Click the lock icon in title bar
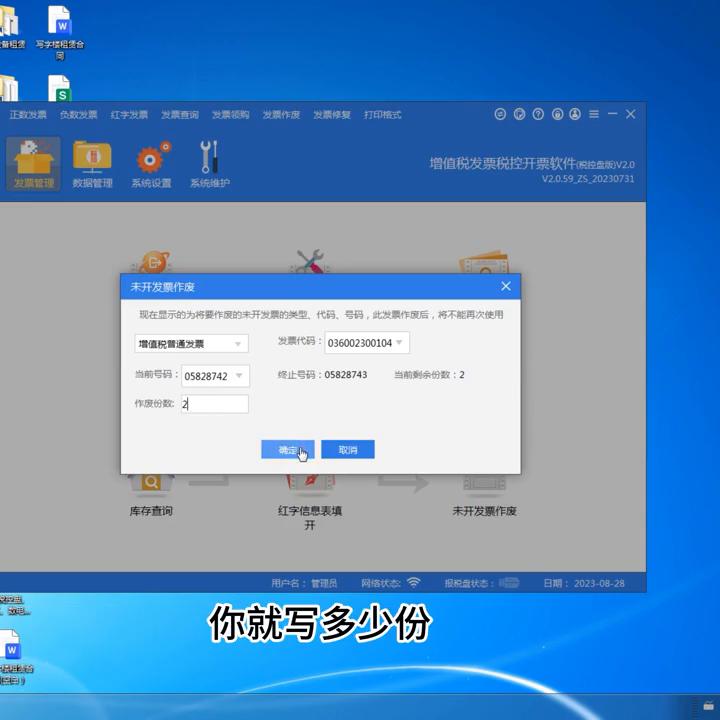This screenshot has height=720, width=720. click(x=557, y=114)
